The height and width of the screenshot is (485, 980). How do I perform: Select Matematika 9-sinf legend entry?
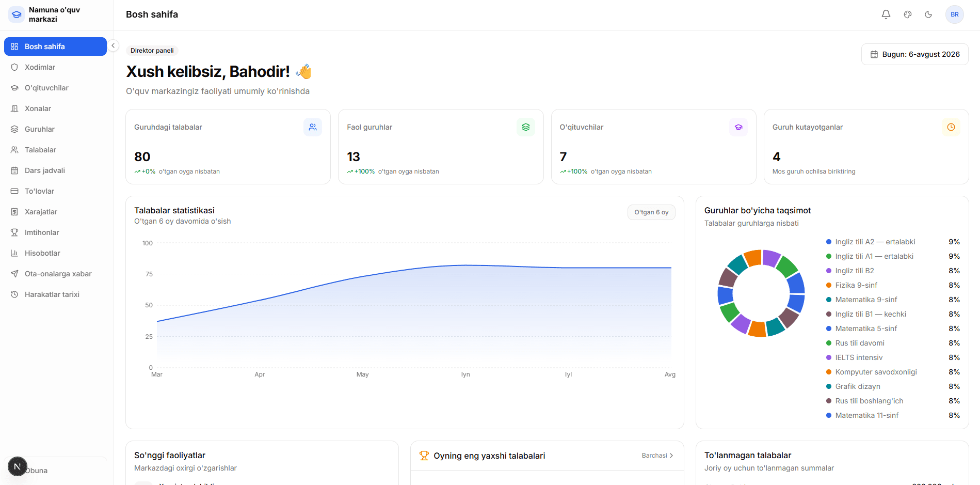coord(893,300)
